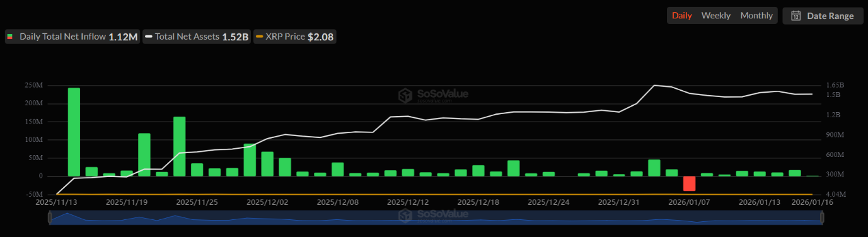868x237 pixels.
Task: Click the 200M left axis label
Action: pos(33,103)
